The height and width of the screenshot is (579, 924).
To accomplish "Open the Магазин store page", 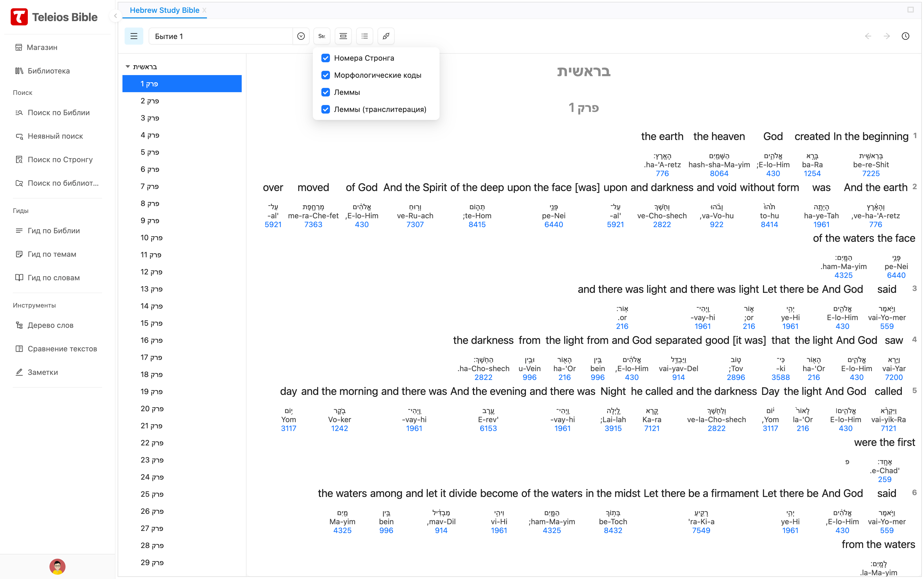I will tap(42, 47).
